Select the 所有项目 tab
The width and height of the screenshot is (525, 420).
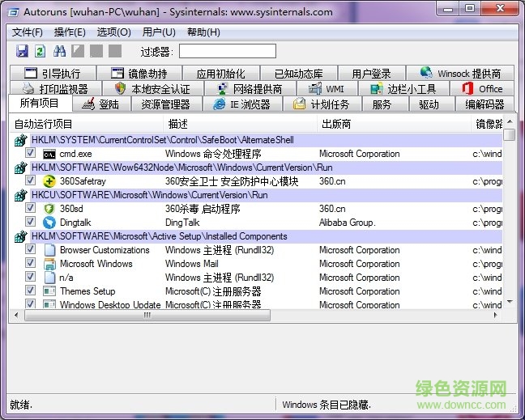pos(40,104)
